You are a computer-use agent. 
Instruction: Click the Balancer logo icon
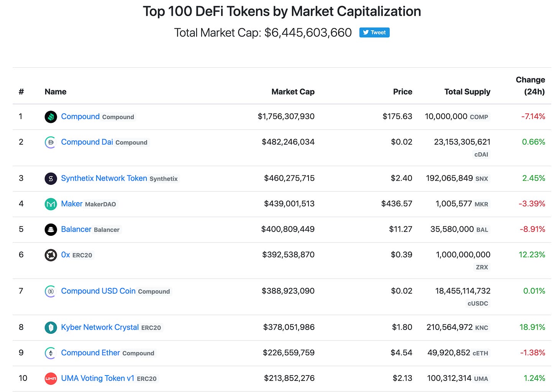click(51, 230)
